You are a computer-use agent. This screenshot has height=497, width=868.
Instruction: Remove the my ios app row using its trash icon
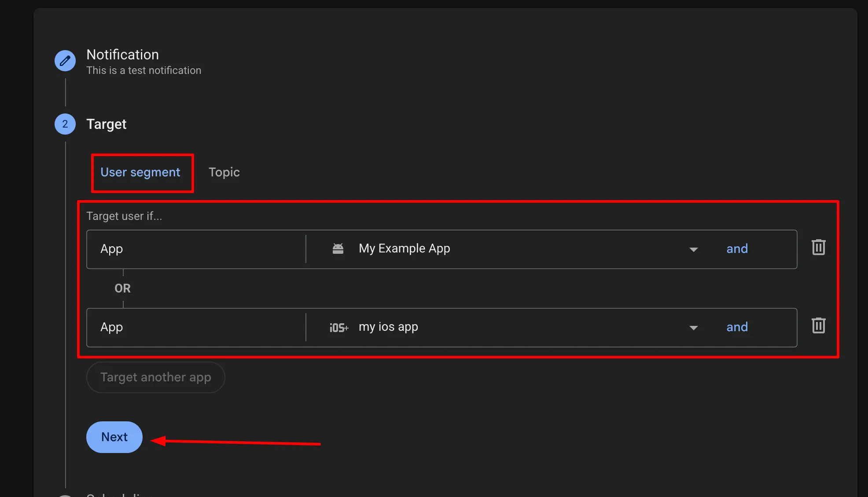[818, 325]
